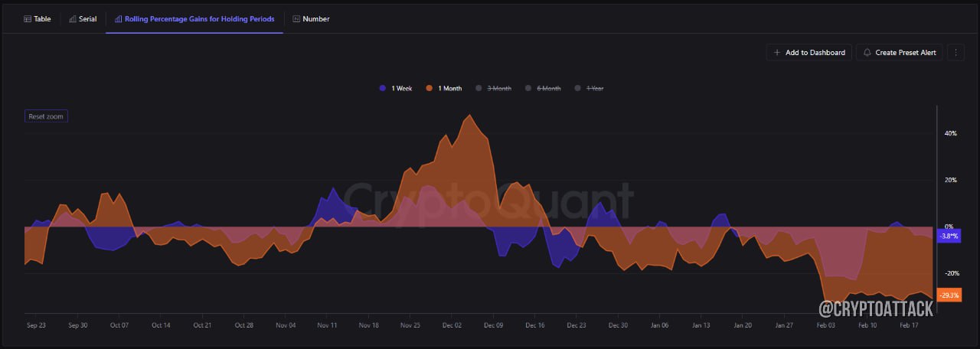Image resolution: width=980 pixels, height=349 pixels.
Task: Click the blue 1 Week color dot
Action: [383, 89]
